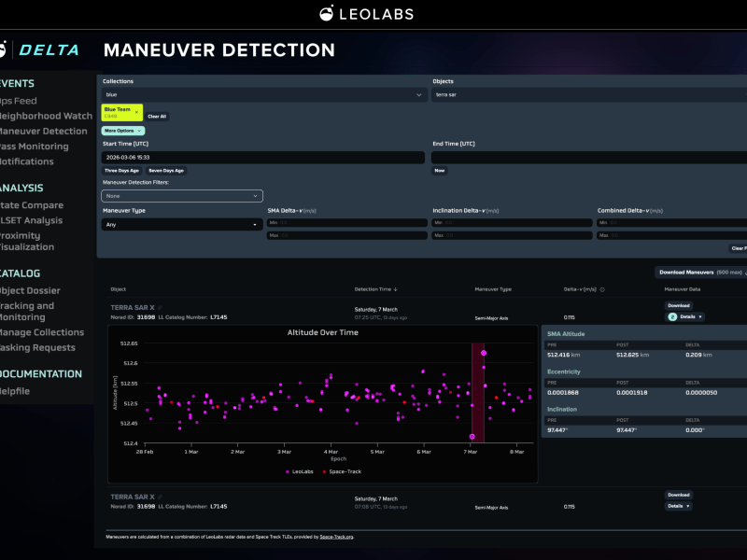This screenshot has height=560, width=747.
Task: Expand the Maneuver Detection Filters dropdown
Action: 182,196
